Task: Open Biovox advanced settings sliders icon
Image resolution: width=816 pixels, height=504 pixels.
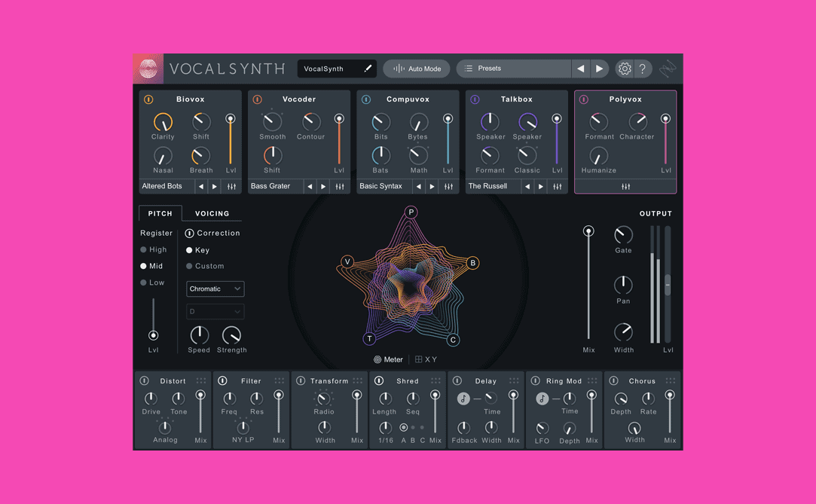Action: [x=232, y=186]
